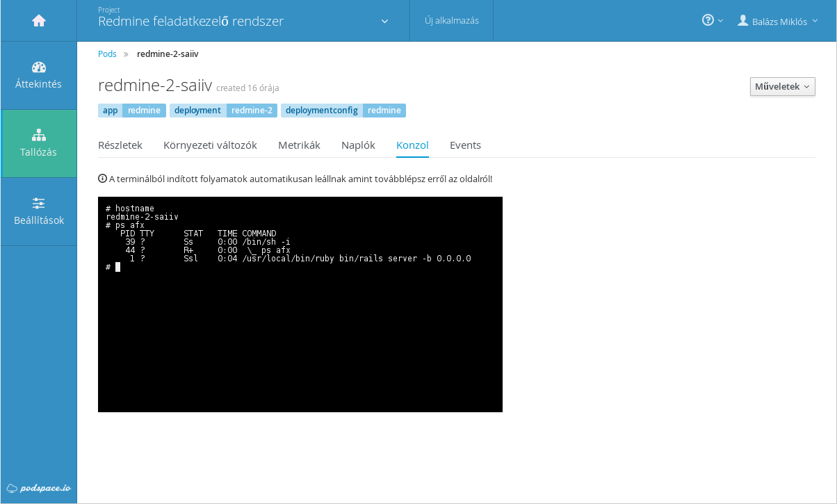The height and width of the screenshot is (504, 837).
Task: Click redmine-2-saiiv breadcrumb text
Action: click(168, 54)
